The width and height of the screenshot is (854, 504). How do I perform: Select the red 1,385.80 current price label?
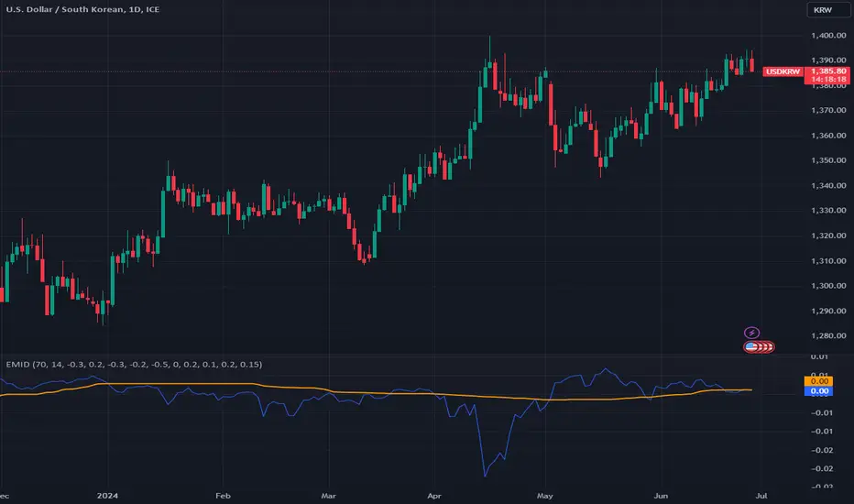pos(828,71)
